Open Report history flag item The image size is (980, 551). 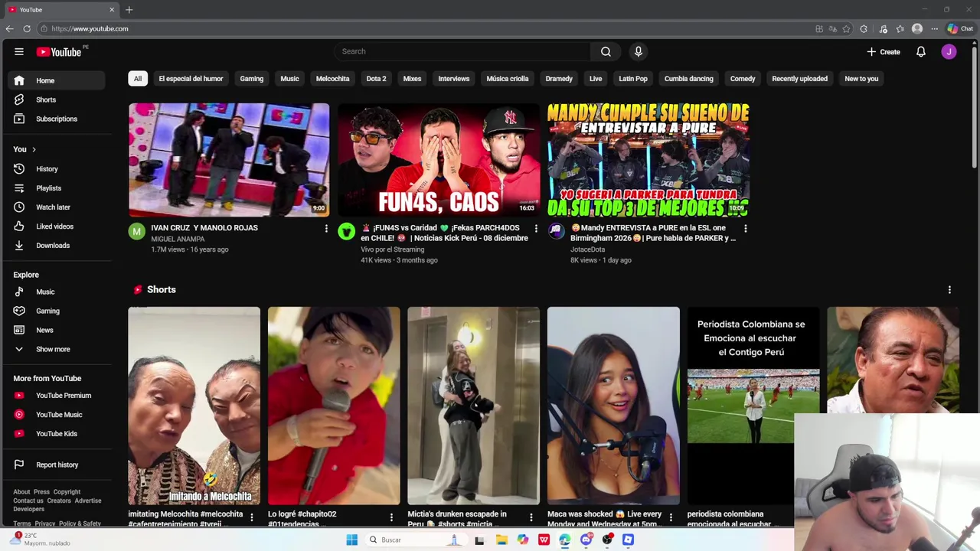coord(56,465)
